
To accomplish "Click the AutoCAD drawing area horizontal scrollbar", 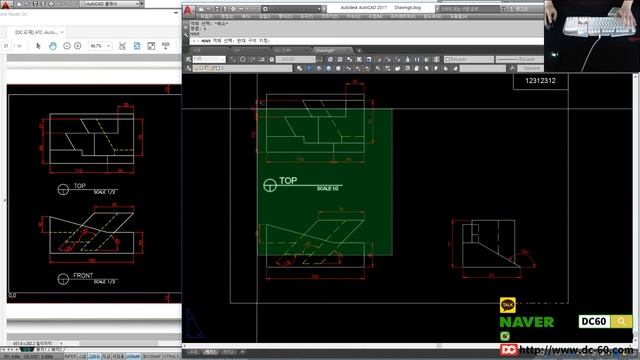I will point(408,346).
